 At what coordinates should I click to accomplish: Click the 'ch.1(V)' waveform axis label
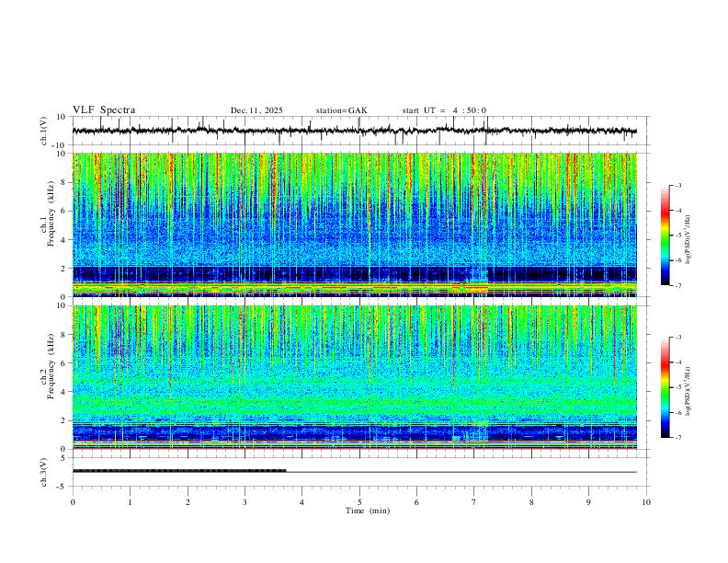coord(44,131)
